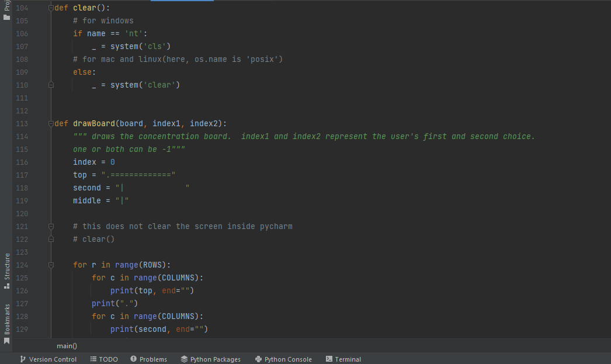Image resolution: width=611 pixels, height=364 pixels.
Task: Open the Version Control tool window
Action: tap(48, 359)
